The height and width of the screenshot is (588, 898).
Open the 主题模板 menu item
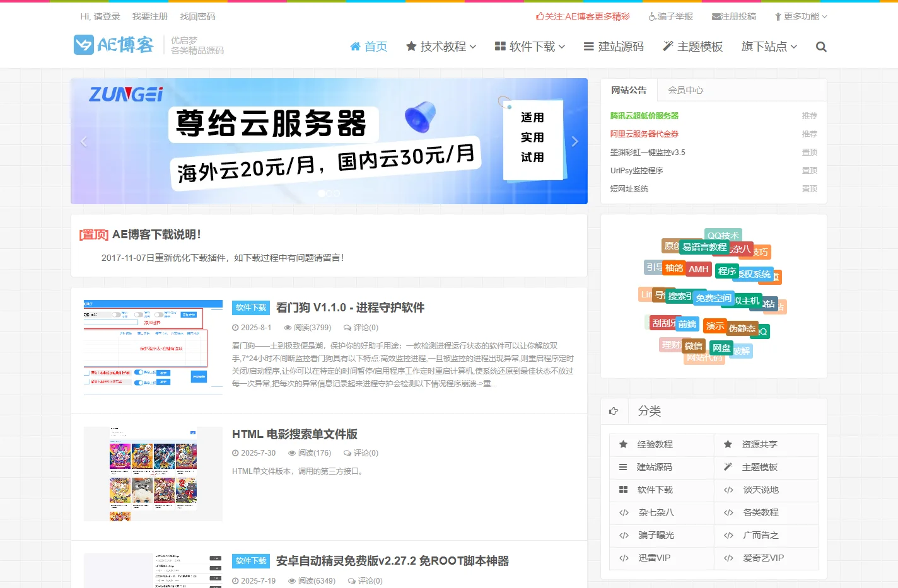pos(693,47)
